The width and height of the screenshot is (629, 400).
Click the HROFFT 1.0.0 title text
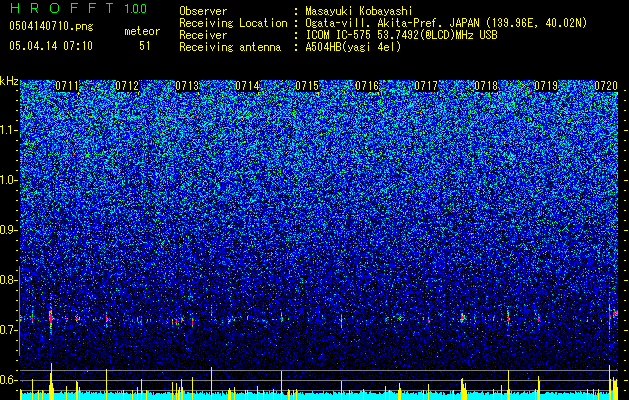78,8
